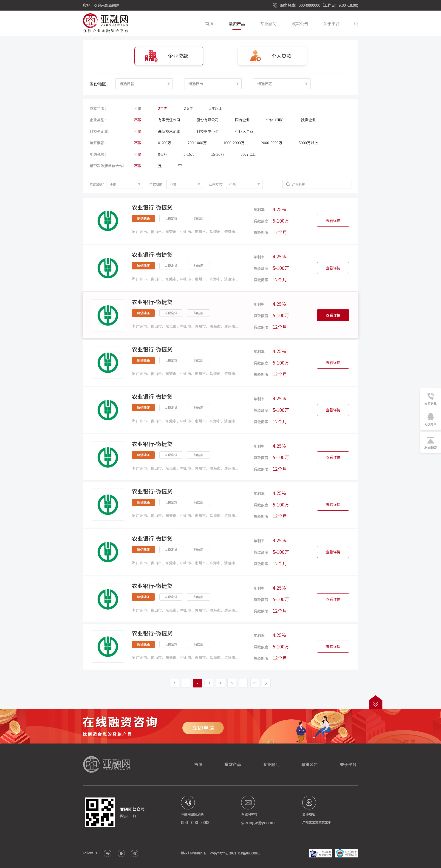The width and height of the screenshot is (441, 868).
Task: Go to page 3 in pagination
Action: click(x=209, y=683)
